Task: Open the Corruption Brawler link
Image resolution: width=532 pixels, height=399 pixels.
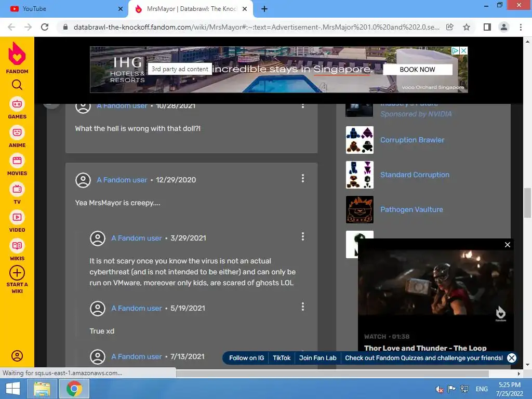Action: tap(412, 140)
